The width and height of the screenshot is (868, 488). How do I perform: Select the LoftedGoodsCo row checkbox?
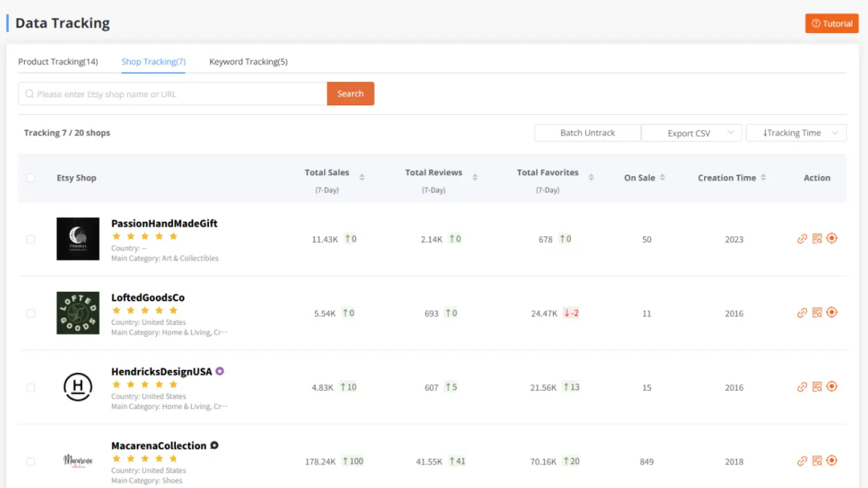click(x=31, y=314)
